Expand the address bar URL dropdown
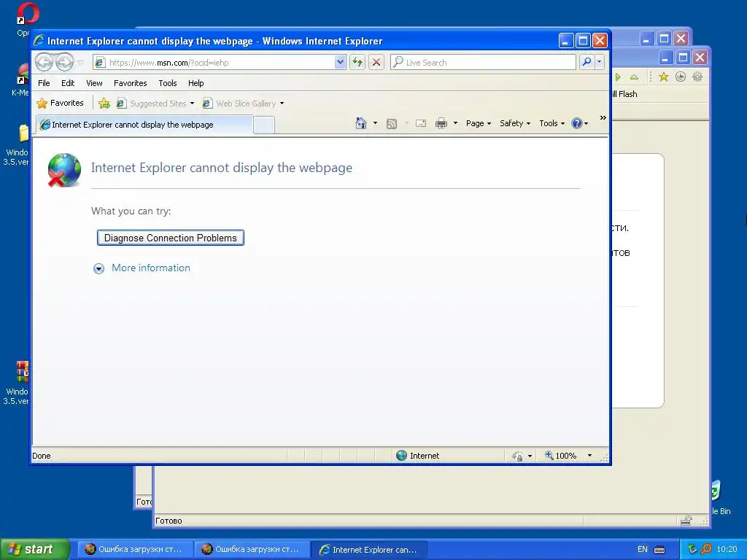The height and width of the screenshot is (560, 747). (340, 63)
